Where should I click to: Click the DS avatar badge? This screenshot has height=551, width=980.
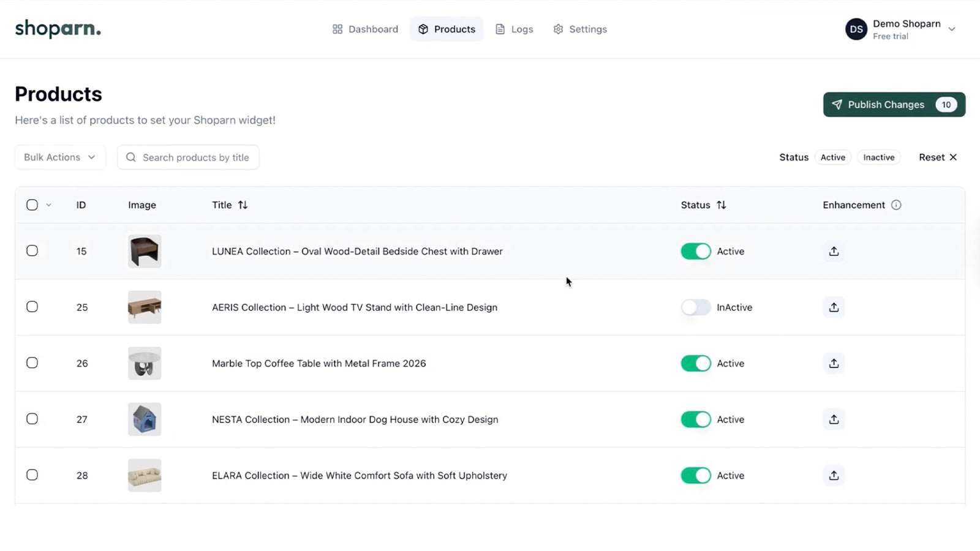point(856,29)
